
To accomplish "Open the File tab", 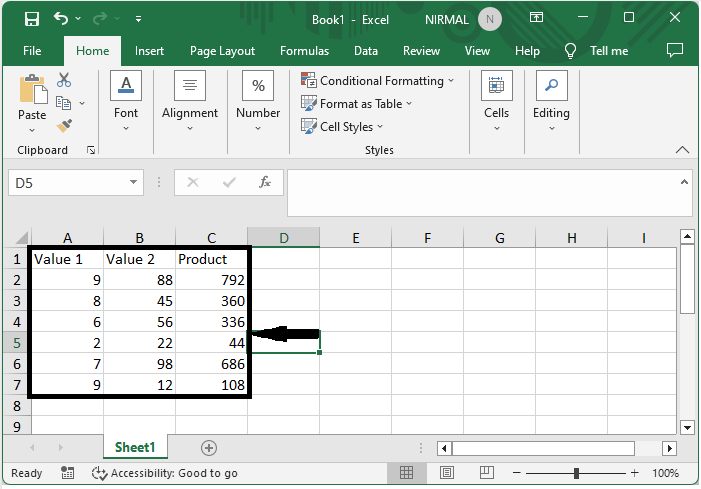I will tap(32, 51).
